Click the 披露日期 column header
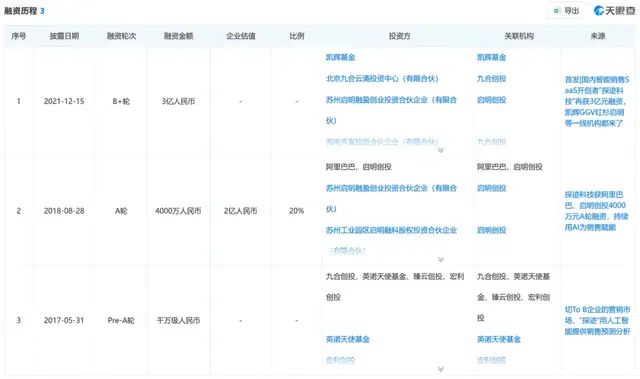The image size is (640, 379). [x=64, y=36]
